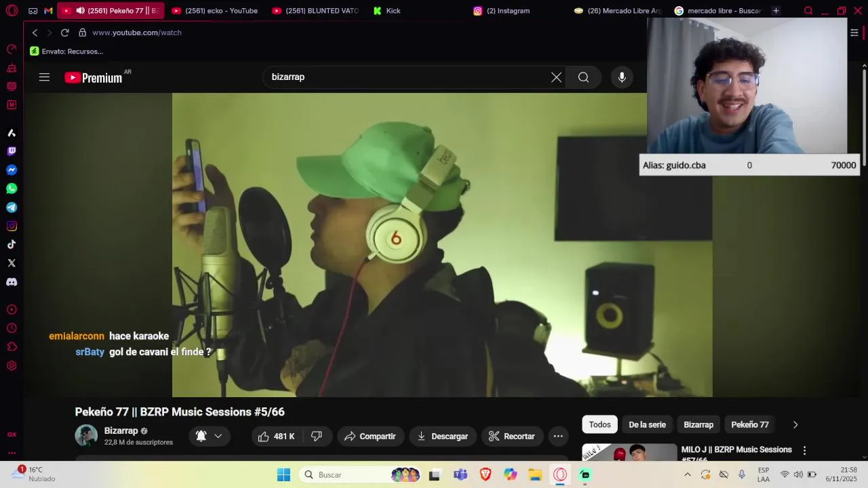
Task: Switch to ecko - YouTube tab
Action: pos(216,11)
